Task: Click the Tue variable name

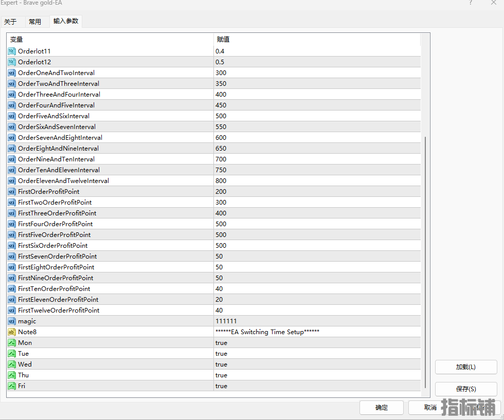Action: 24,354
